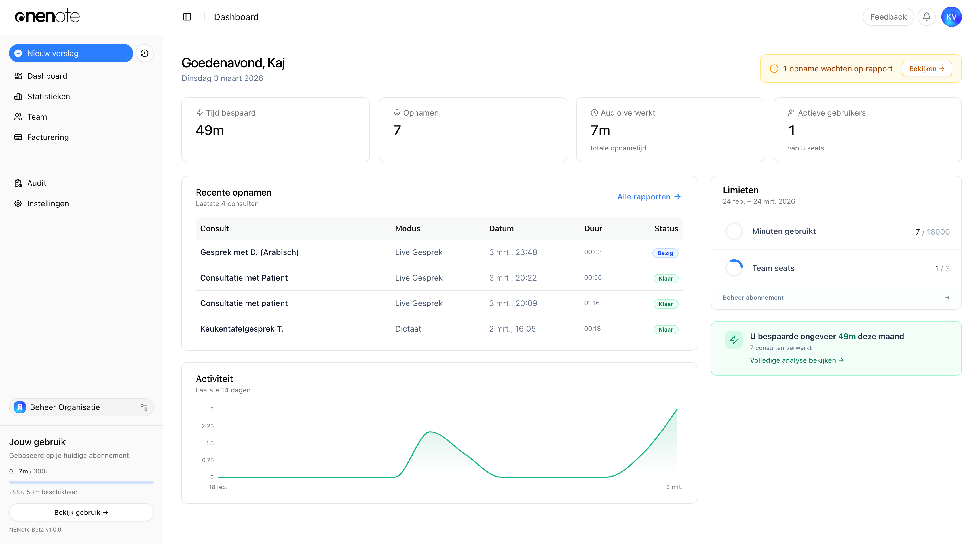Toggle the sidebar collapse icon
Viewport: 980px width, 544px height.
pyautogui.click(x=187, y=17)
